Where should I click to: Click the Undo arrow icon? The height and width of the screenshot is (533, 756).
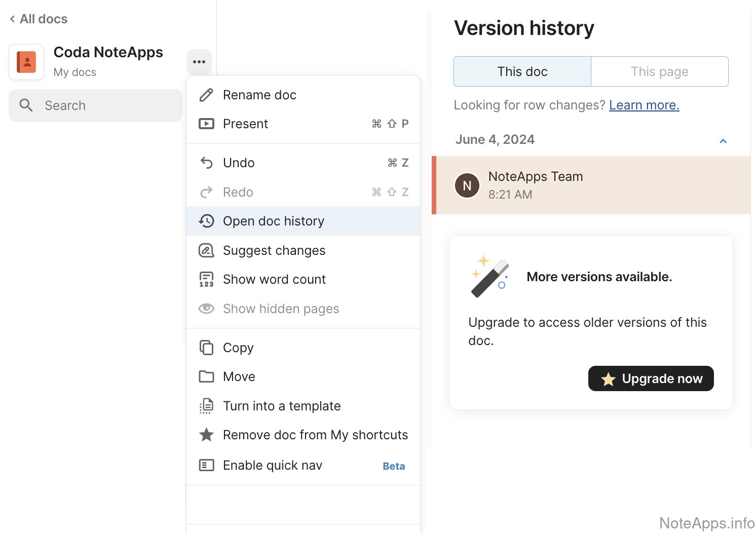click(206, 163)
